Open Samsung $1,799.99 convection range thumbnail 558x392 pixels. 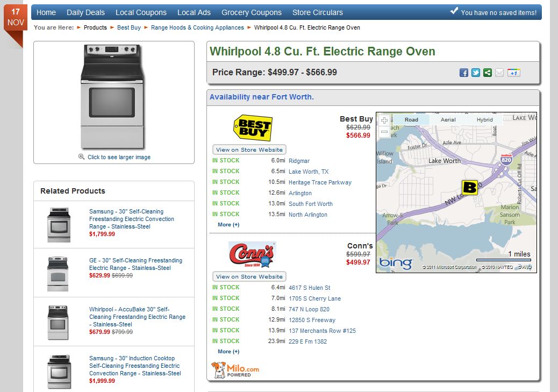click(x=59, y=225)
